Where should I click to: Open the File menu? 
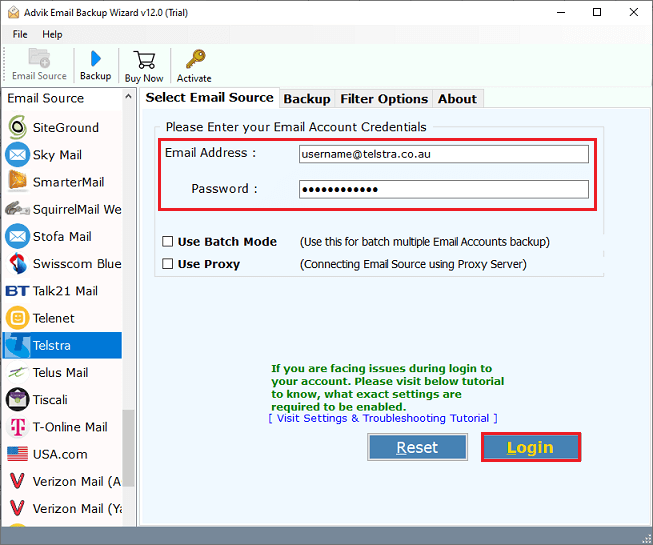(x=20, y=34)
